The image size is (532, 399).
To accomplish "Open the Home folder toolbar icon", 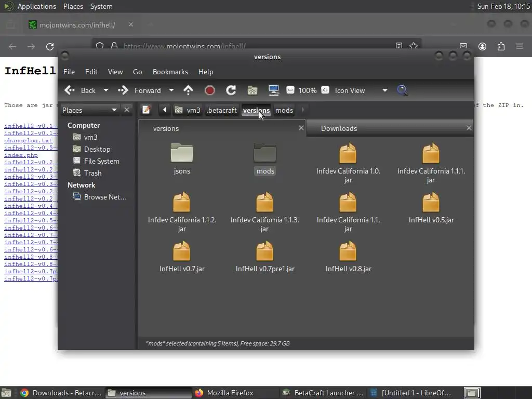I will 252,90.
